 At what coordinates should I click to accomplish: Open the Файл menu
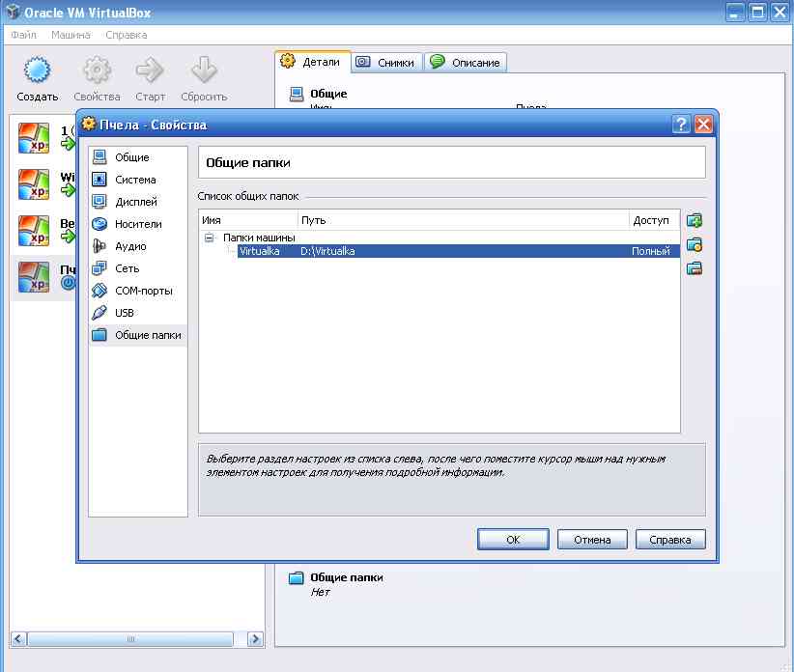pyautogui.click(x=24, y=35)
